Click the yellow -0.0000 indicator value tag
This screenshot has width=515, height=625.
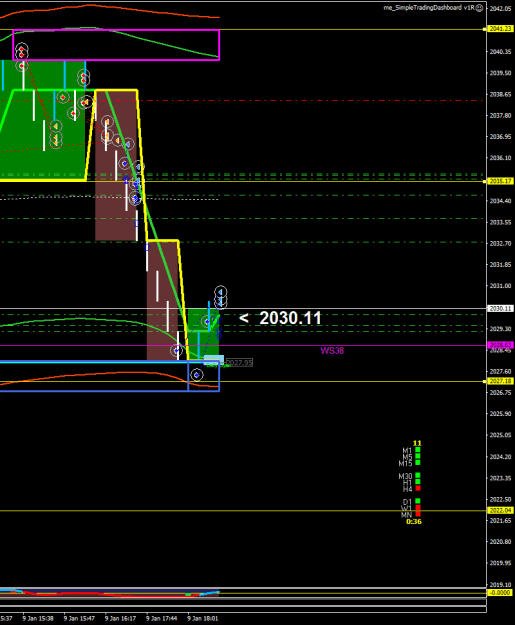click(500, 593)
